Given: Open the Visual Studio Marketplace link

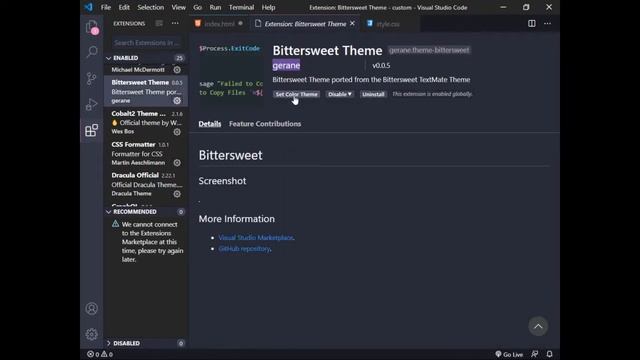Looking at the screenshot, I should 256,238.
